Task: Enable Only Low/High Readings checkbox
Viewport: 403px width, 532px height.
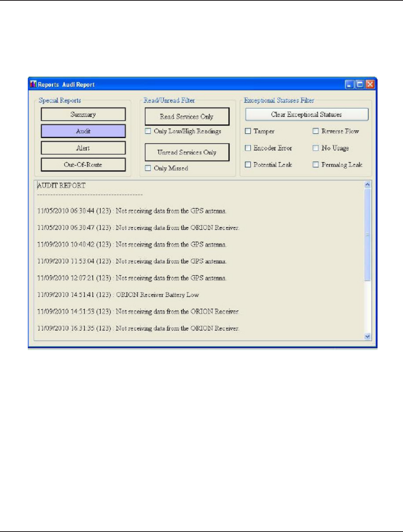Action: click(148, 131)
